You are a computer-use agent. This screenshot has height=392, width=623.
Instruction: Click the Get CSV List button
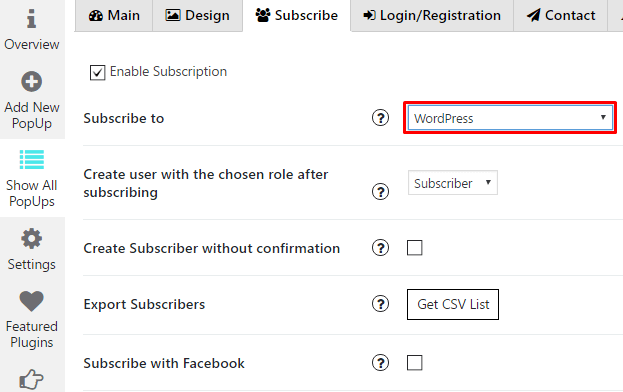point(453,304)
